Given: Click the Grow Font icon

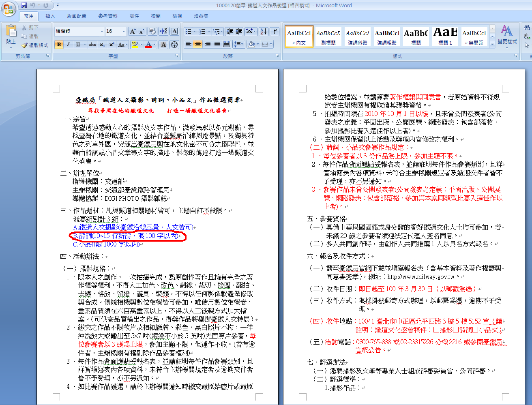Looking at the screenshot, I should point(133,32).
